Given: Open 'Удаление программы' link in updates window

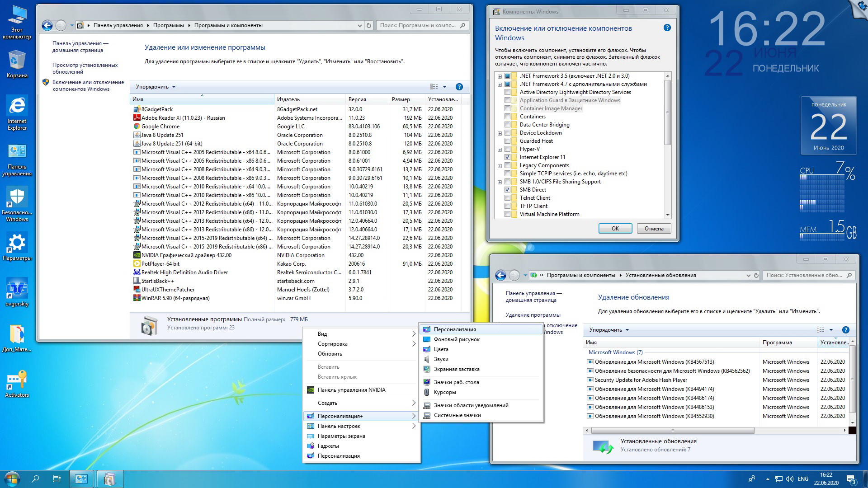Looking at the screenshot, I should (x=533, y=315).
